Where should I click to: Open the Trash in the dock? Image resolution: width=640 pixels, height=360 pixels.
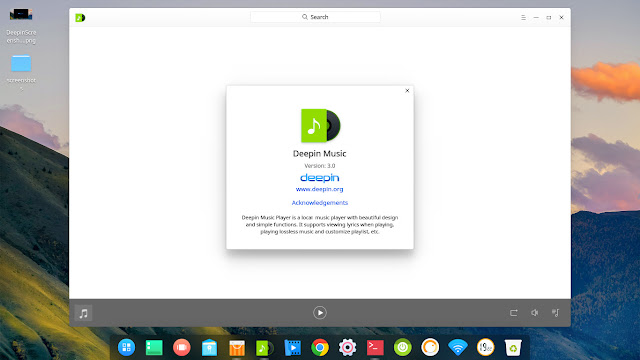pos(513,347)
